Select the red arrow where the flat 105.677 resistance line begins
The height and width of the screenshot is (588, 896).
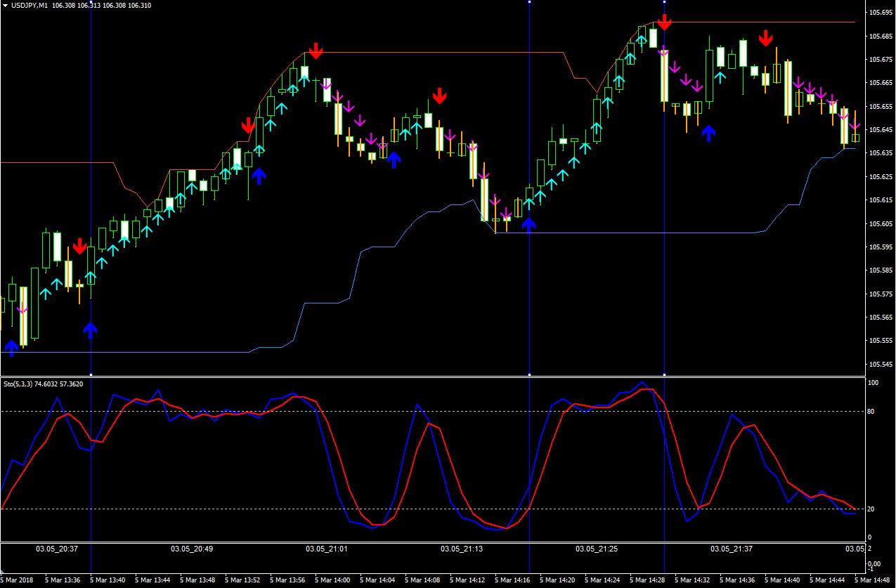(316, 51)
